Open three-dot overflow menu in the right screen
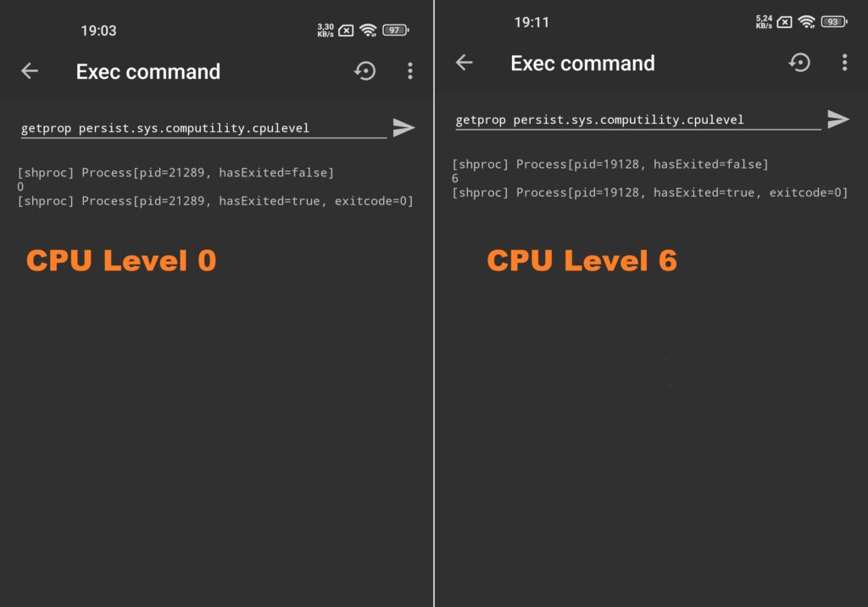The image size is (868, 607). tap(844, 63)
